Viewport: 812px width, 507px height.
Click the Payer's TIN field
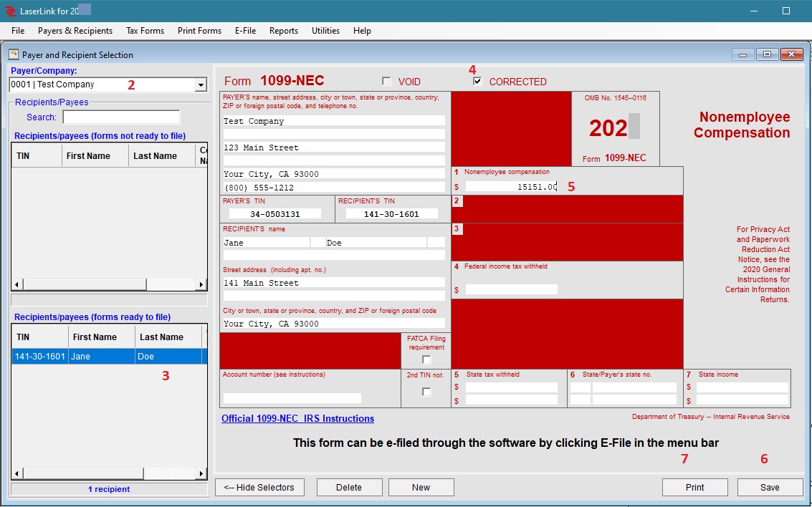(275, 213)
